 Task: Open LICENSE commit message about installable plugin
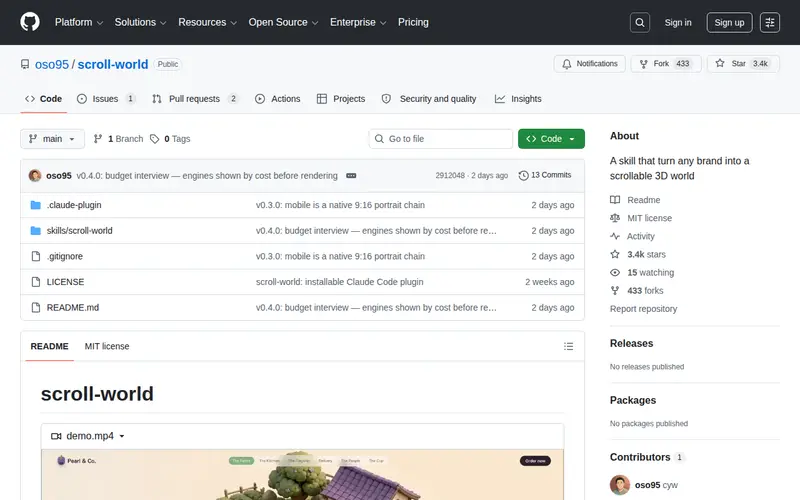tap(339, 282)
